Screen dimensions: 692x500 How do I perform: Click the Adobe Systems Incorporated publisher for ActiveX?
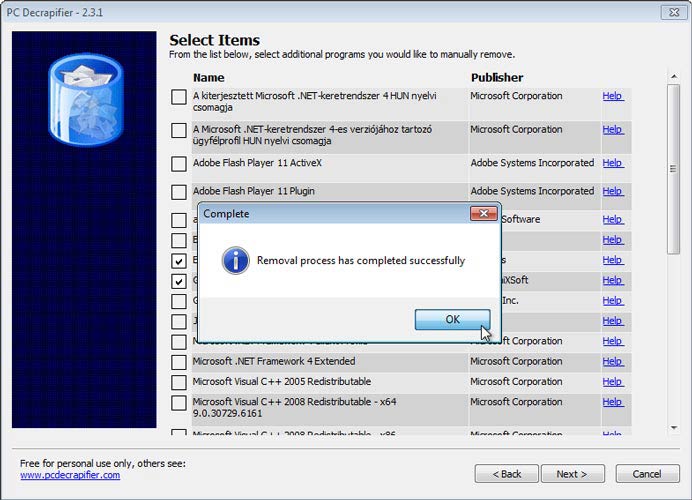[x=532, y=163]
